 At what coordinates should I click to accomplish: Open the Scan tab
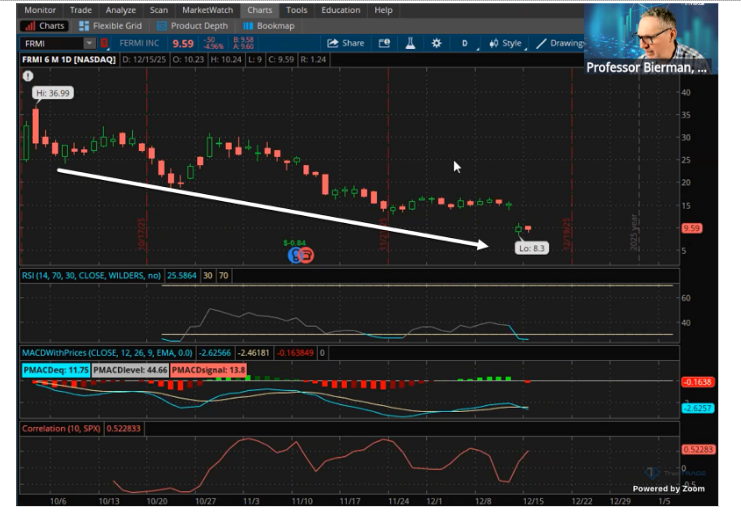pos(159,9)
